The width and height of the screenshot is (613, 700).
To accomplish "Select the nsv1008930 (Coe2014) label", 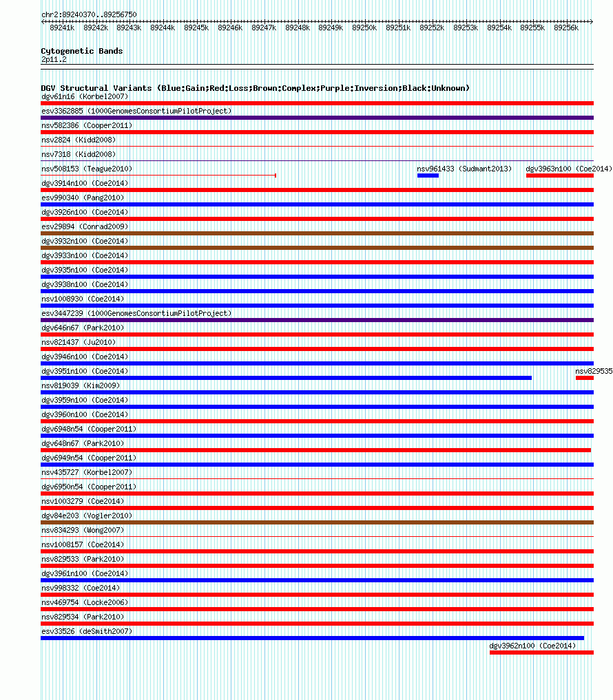I will [83, 299].
